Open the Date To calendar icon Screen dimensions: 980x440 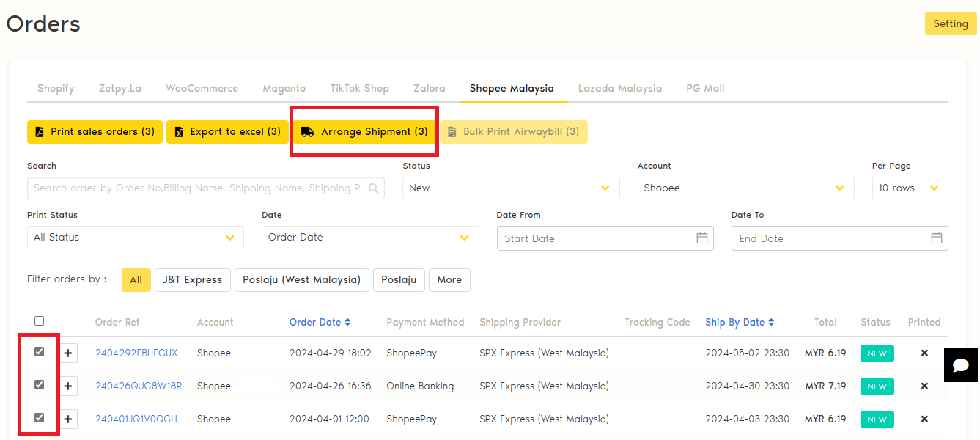(936, 238)
